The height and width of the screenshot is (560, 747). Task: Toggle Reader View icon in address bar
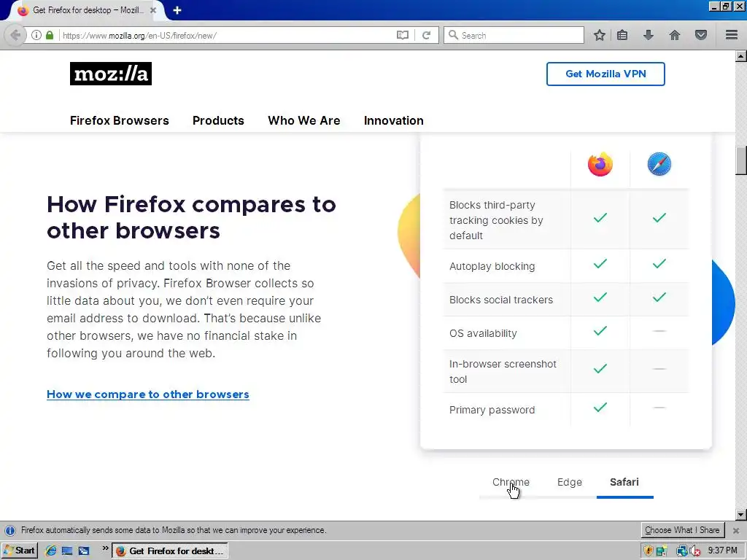pyautogui.click(x=403, y=35)
